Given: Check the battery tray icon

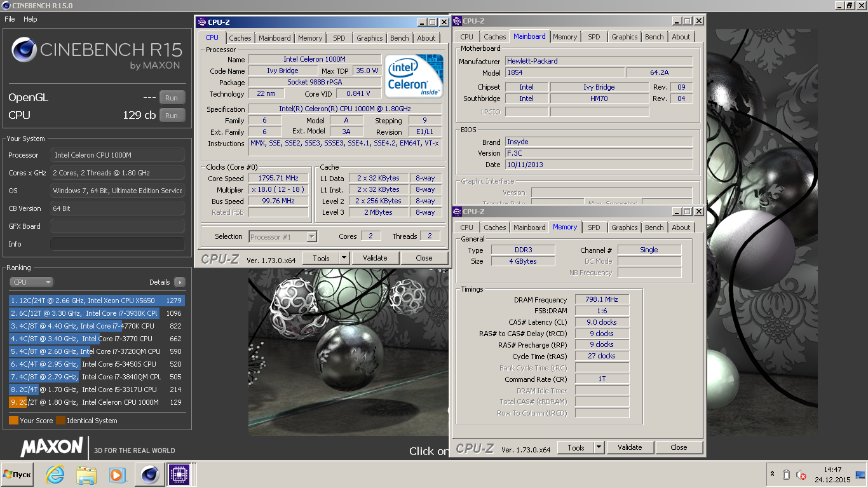Looking at the screenshot, I should 786,475.
